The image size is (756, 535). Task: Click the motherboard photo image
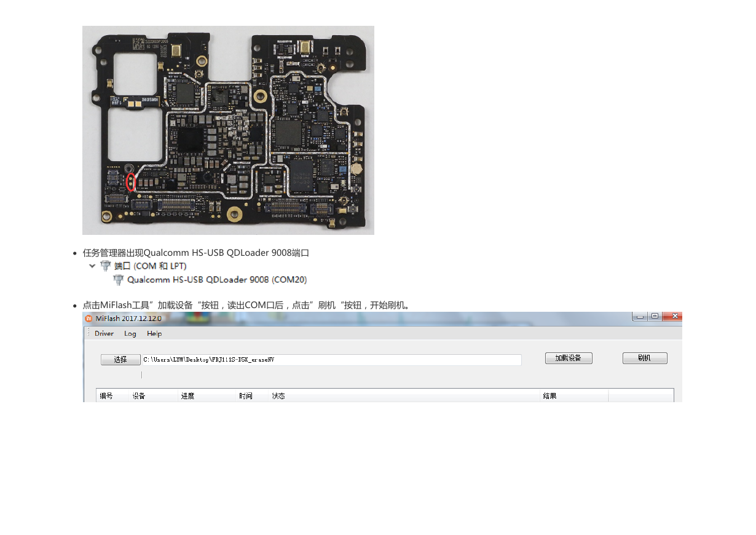(228, 130)
